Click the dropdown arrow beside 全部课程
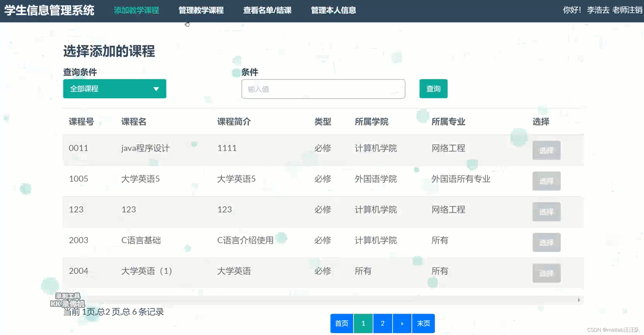 click(156, 89)
